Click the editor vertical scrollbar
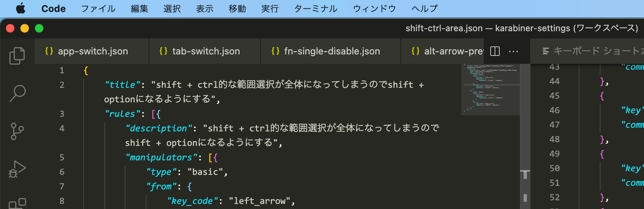Screen dimensions: 644x209 [x=525, y=136]
